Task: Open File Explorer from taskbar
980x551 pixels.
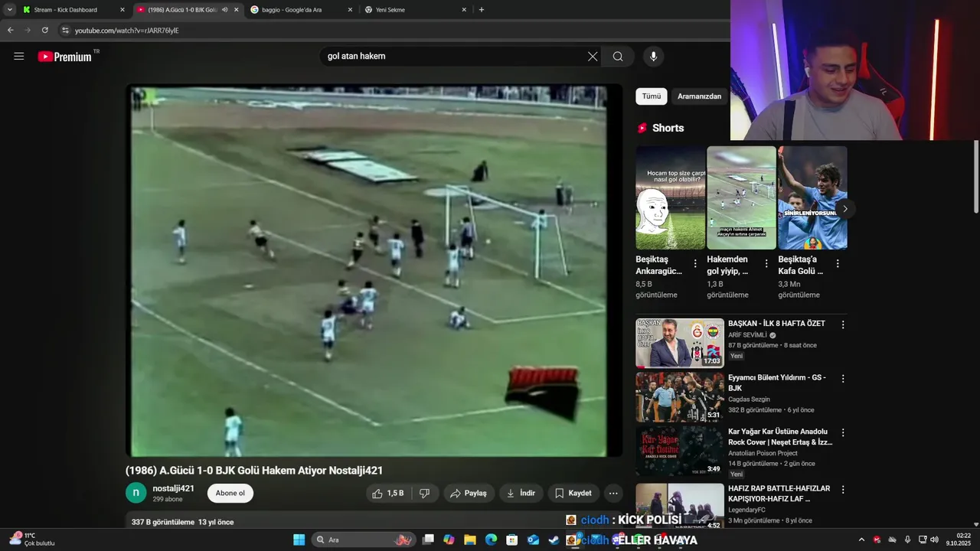Action: (x=470, y=540)
